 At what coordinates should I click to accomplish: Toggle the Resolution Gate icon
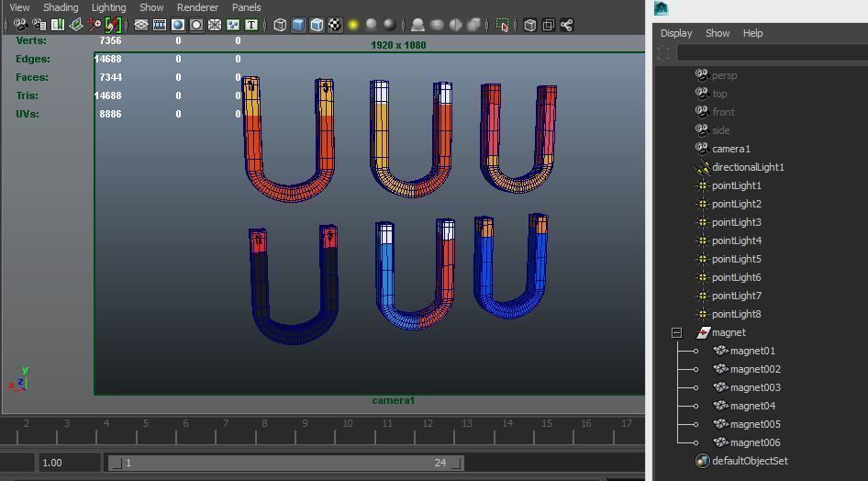point(178,26)
